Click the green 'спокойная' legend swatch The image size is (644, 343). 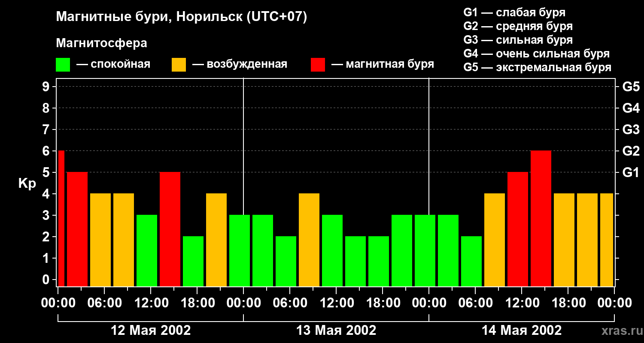[x=63, y=65]
